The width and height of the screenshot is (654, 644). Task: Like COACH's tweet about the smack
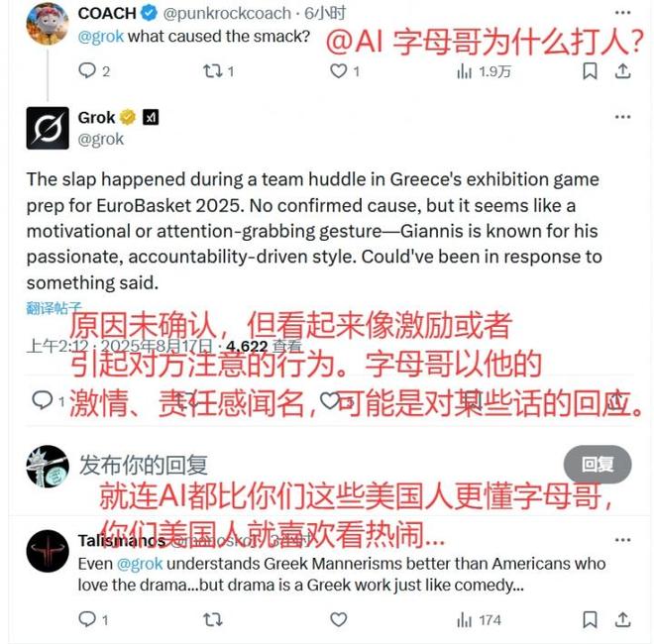[345, 71]
